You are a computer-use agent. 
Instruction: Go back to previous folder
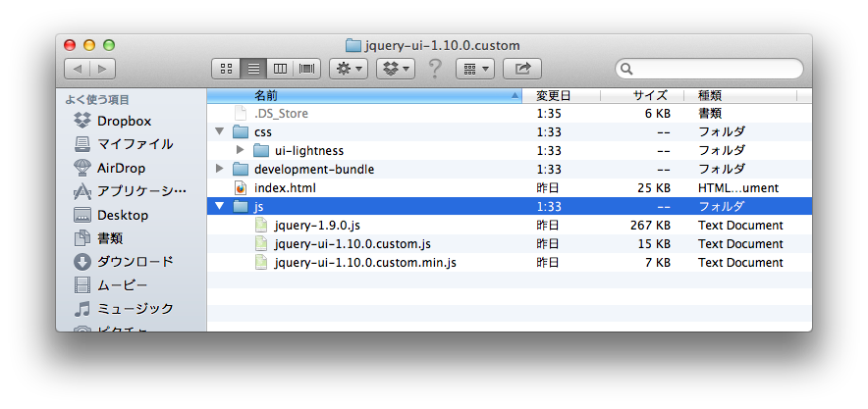77,69
